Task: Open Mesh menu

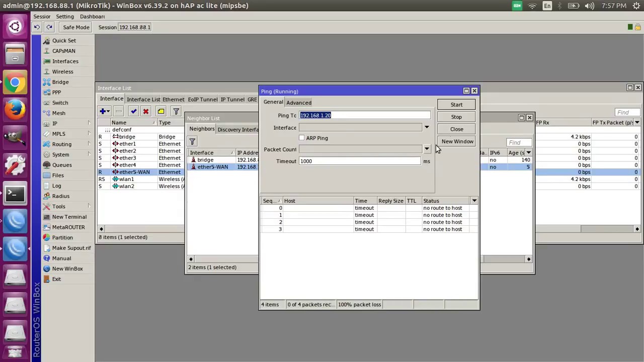Action: (x=58, y=113)
